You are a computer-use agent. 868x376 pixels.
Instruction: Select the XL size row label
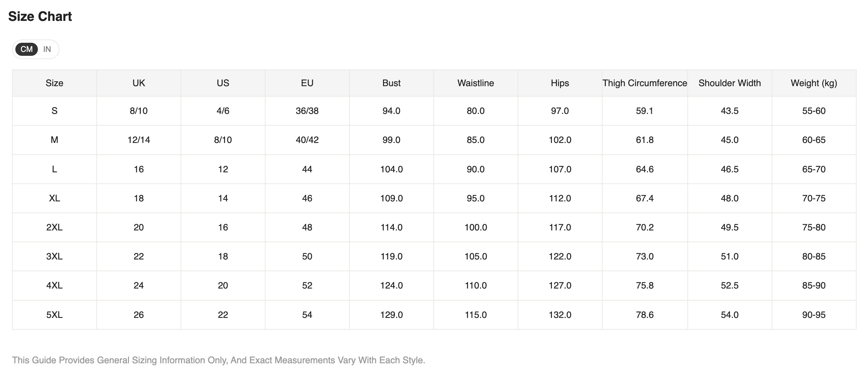point(55,198)
